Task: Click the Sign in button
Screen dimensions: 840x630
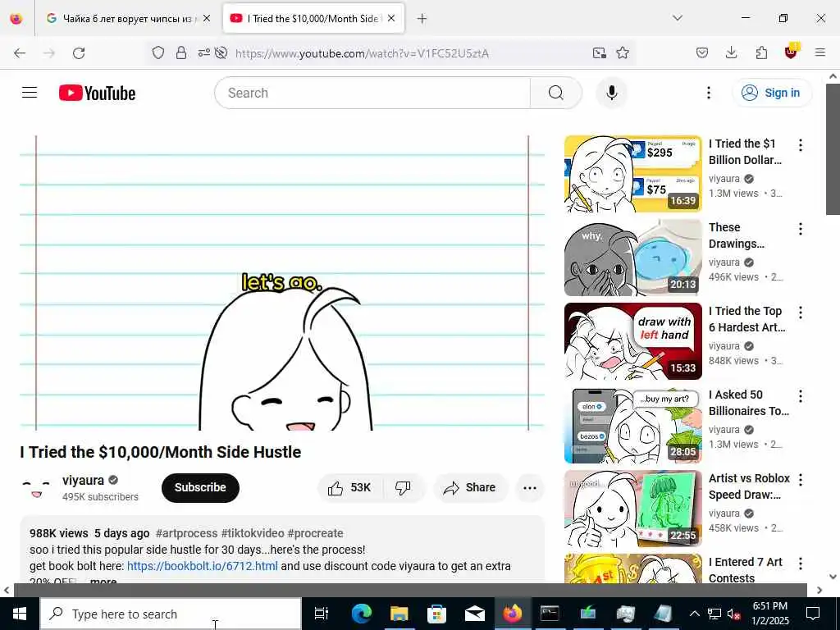Action: (772, 93)
